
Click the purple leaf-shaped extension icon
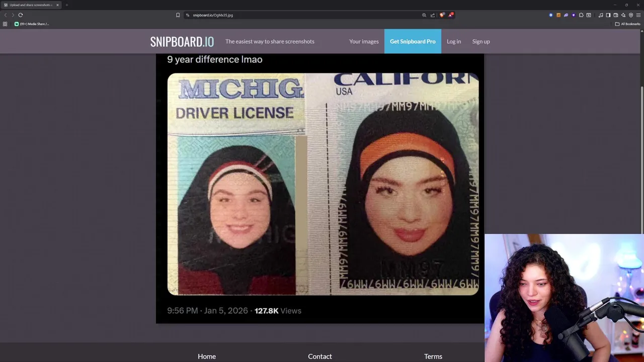(566, 15)
